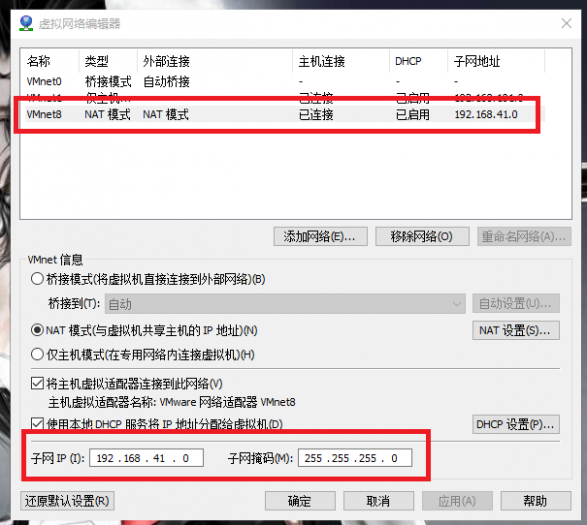587x525 pixels.
Task: Click 添加网络(E)... button
Action: (x=320, y=236)
